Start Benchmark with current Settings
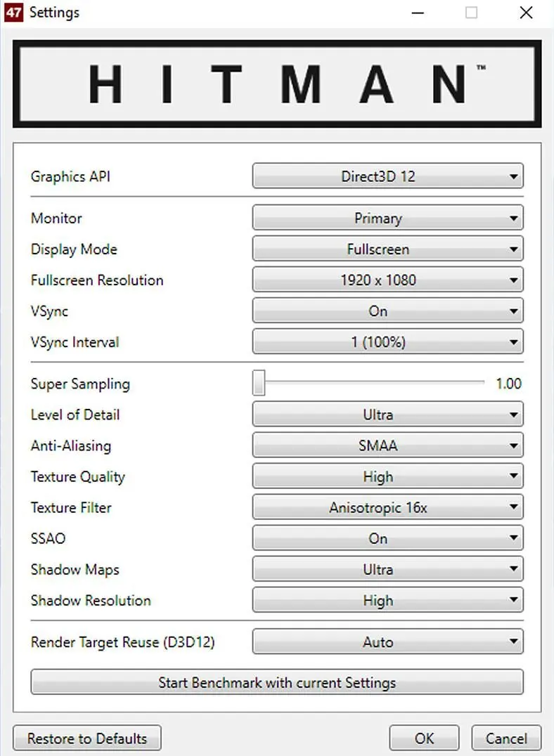The height and width of the screenshot is (756, 554). tap(277, 682)
